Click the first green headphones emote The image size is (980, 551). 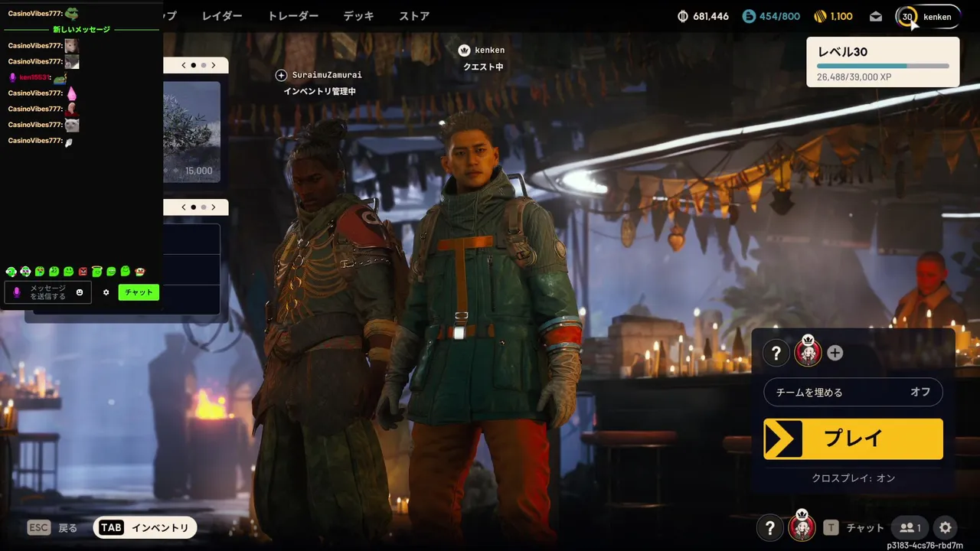(11, 272)
